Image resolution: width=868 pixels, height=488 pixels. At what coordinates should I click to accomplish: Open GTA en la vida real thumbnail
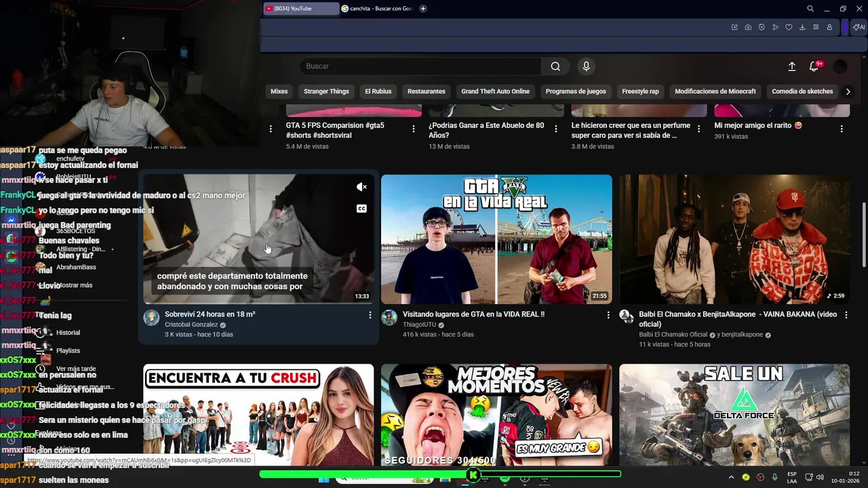click(x=496, y=239)
